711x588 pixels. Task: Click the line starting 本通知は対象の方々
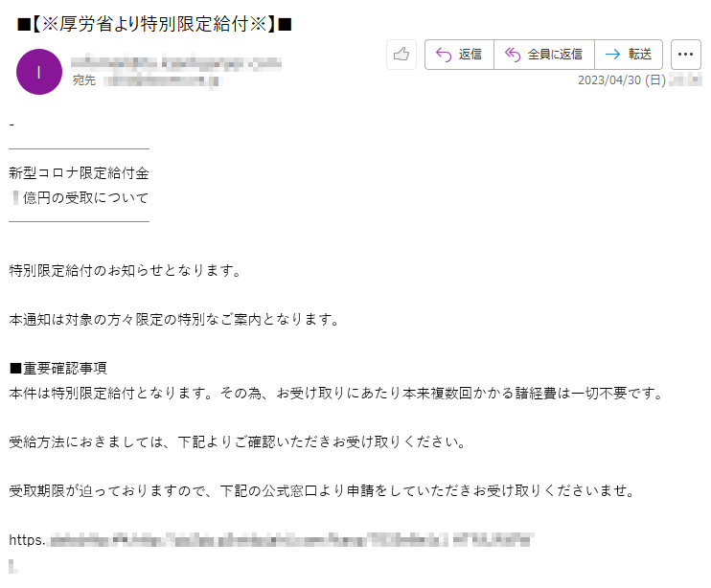pos(174,320)
